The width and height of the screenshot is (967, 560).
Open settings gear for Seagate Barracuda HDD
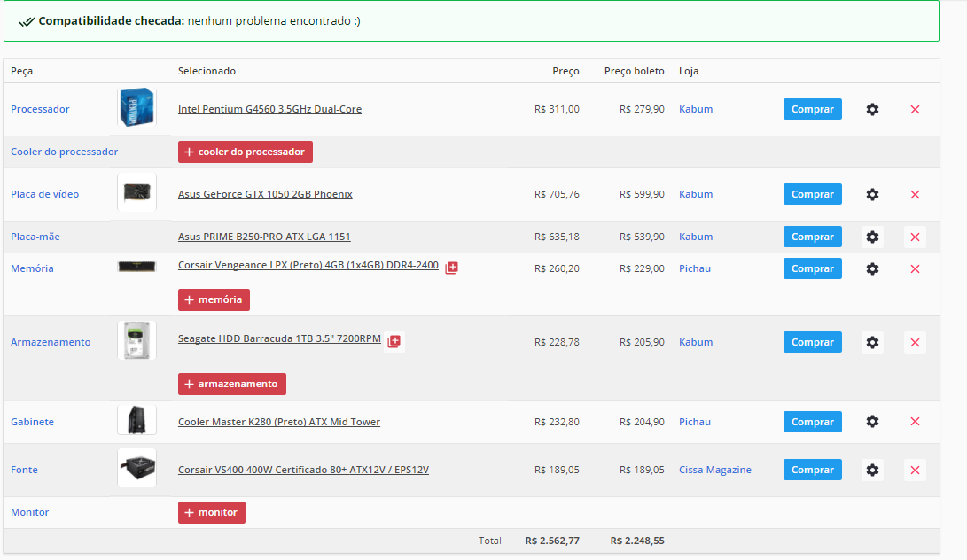click(x=872, y=342)
